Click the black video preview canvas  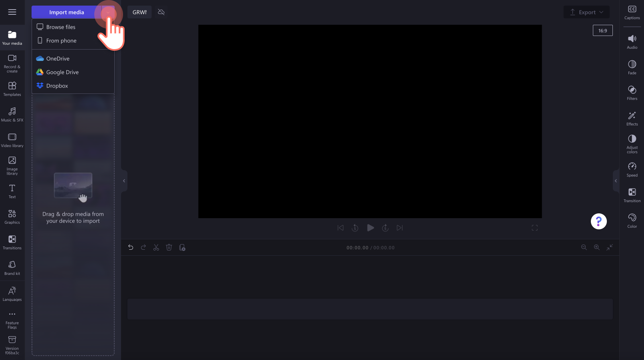[370, 121]
